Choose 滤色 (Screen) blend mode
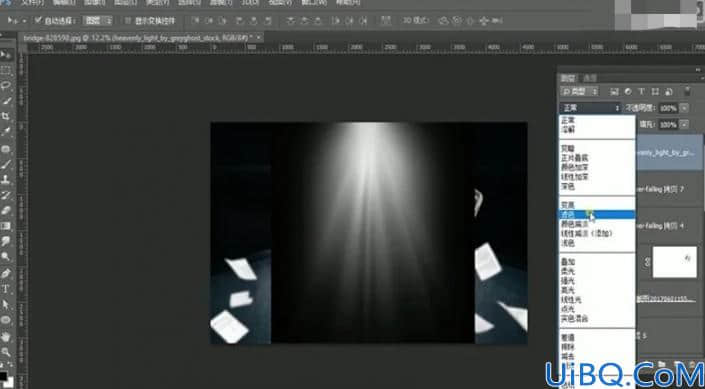The height and width of the screenshot is (389, 705). [597, 215]
